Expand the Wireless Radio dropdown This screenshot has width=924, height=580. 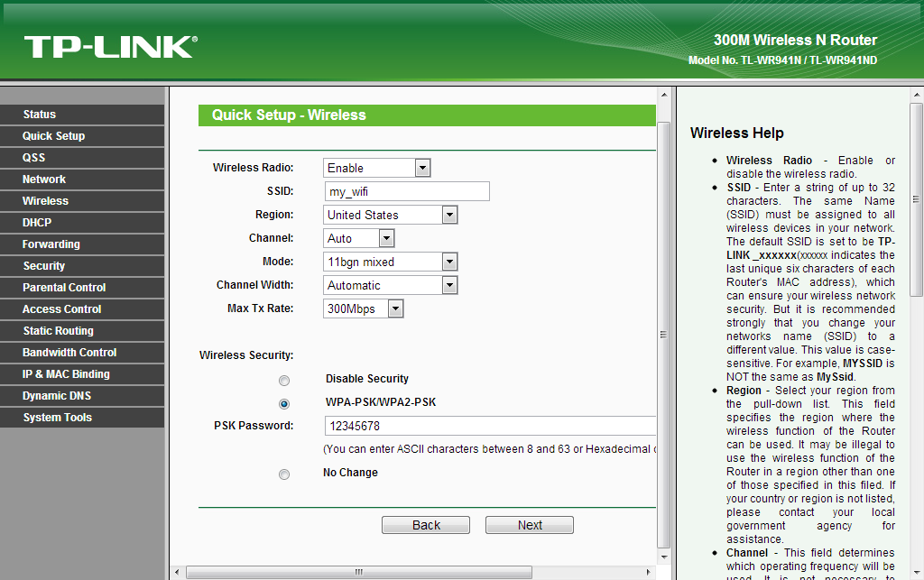[376, 168]
